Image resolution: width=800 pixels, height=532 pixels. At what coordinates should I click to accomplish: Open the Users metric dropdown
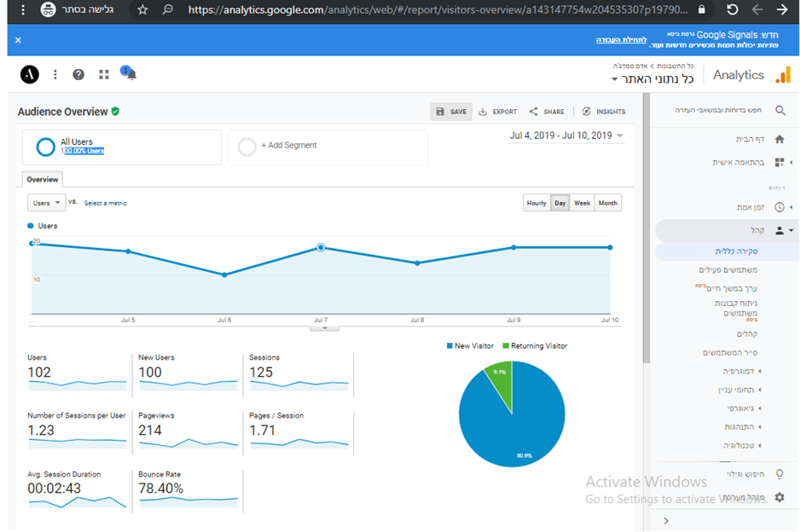pyautogui.click(x=46, y=203)
